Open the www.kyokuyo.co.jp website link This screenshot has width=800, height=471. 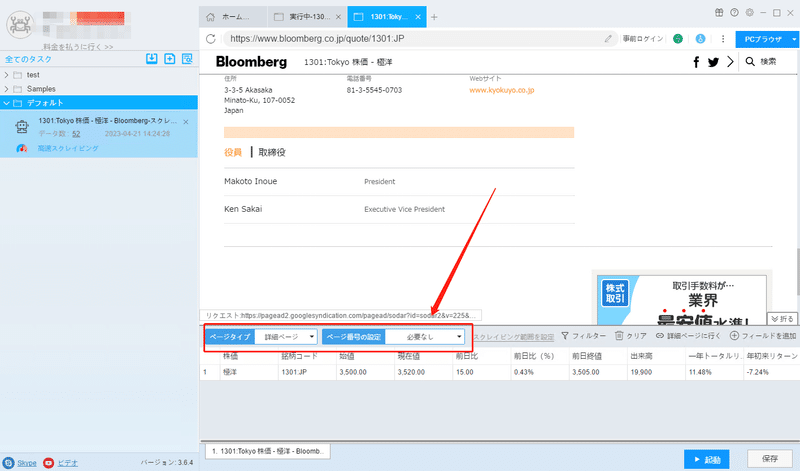click(x=502, y=90)
